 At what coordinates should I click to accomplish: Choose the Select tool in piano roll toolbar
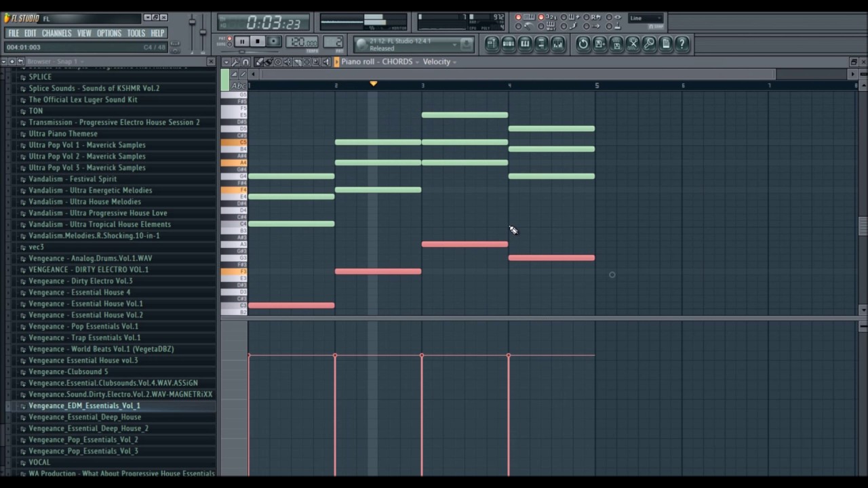click(x=307, y=62)
